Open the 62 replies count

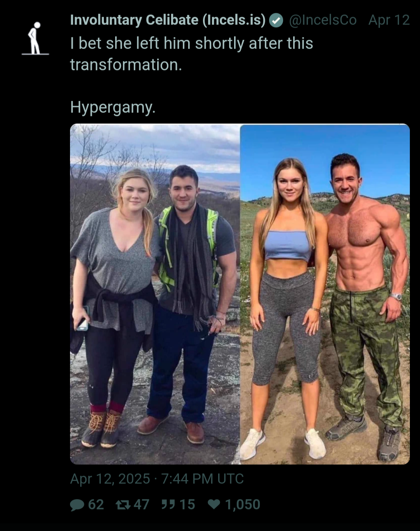96,505
